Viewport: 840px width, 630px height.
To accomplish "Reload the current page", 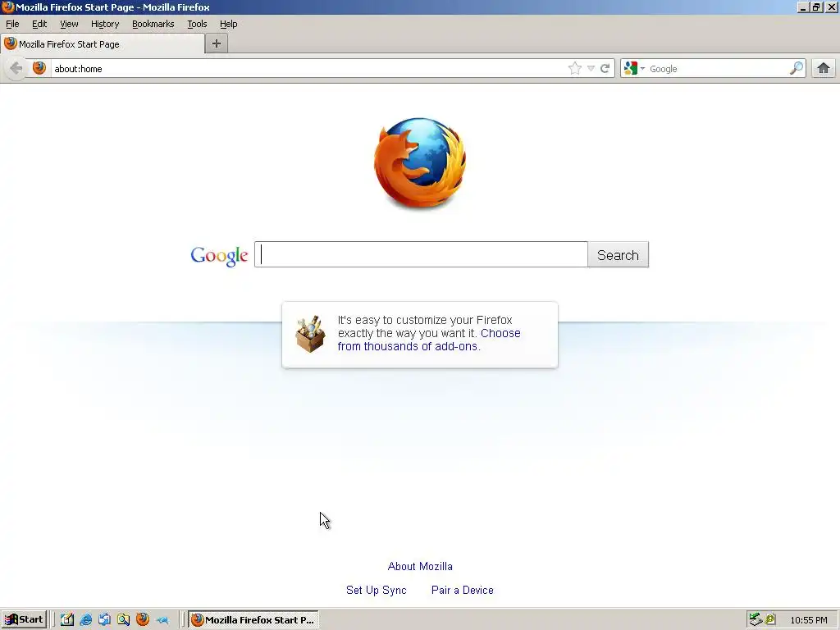I will pyautogui.click(x=605, y=68).
